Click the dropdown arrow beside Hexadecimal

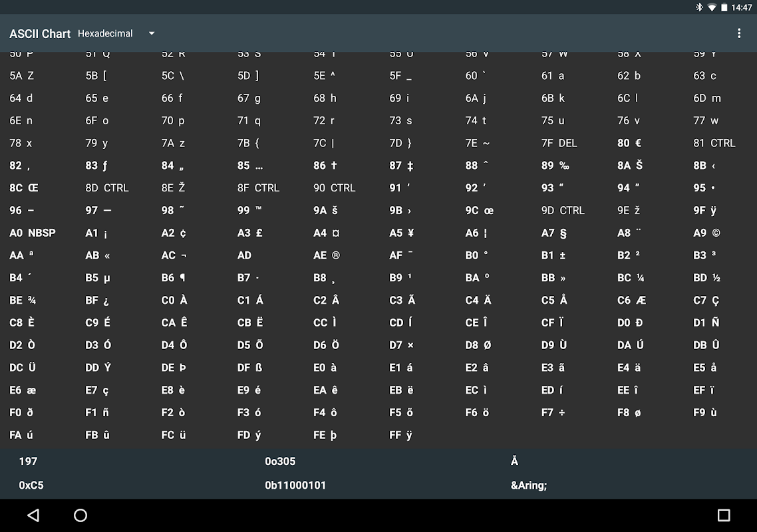[152, 33]
